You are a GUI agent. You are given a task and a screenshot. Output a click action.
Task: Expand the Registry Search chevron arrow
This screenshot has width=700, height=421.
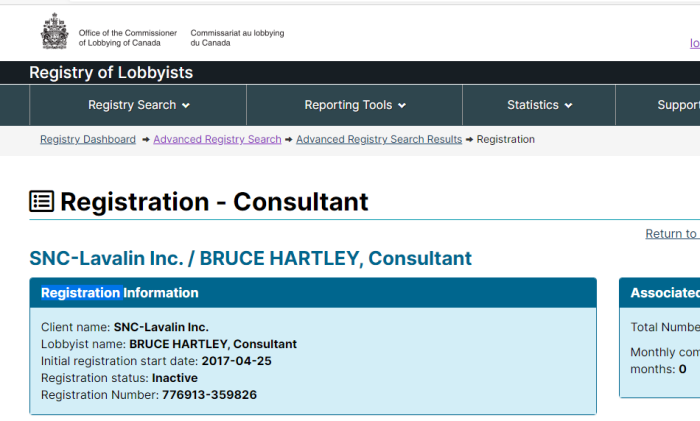186,105
